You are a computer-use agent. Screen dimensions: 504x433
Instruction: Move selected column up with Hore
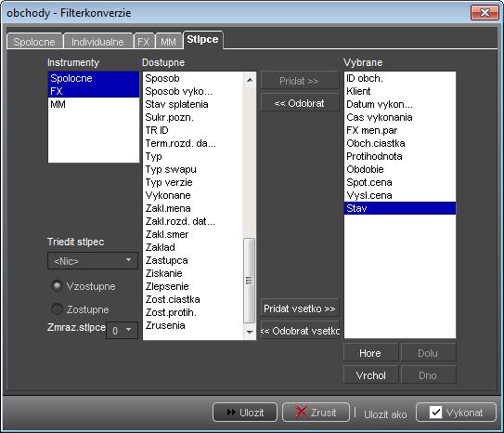(370, 353)
